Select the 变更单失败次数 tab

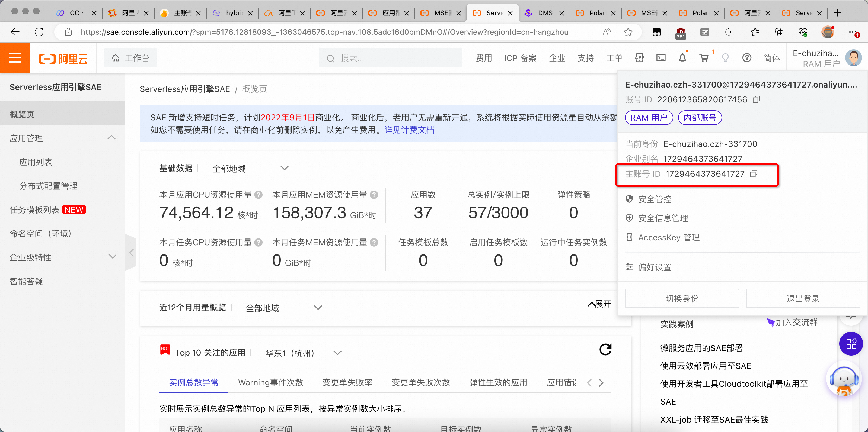coord(420,382)
